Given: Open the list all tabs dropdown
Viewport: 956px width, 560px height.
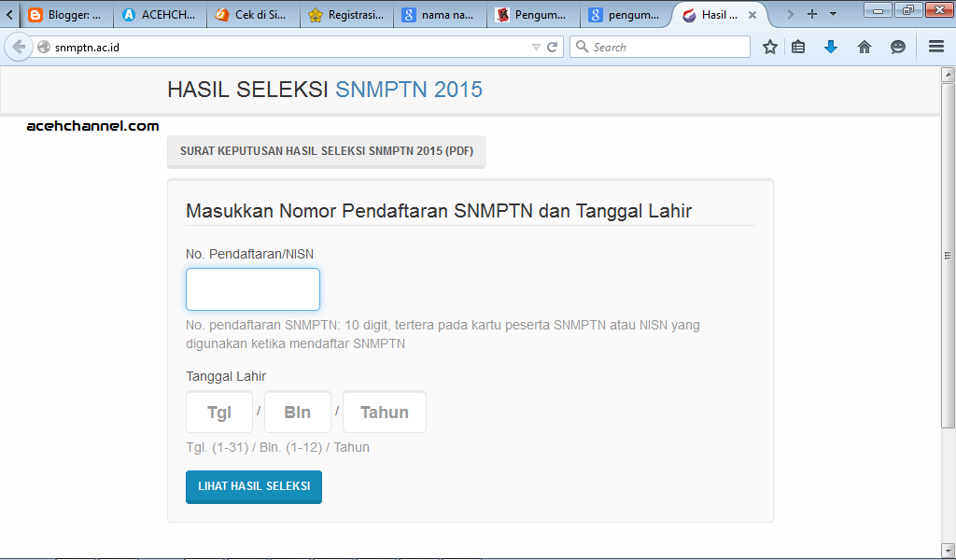Looking at the screenshot, I should pos(833,14).
